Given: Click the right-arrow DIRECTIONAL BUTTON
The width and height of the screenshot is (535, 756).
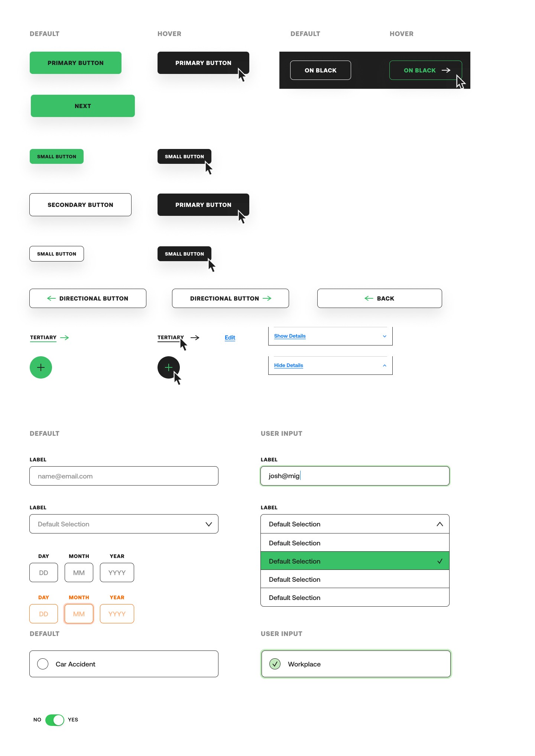Looking at the screenshot, I should point(230,298).
